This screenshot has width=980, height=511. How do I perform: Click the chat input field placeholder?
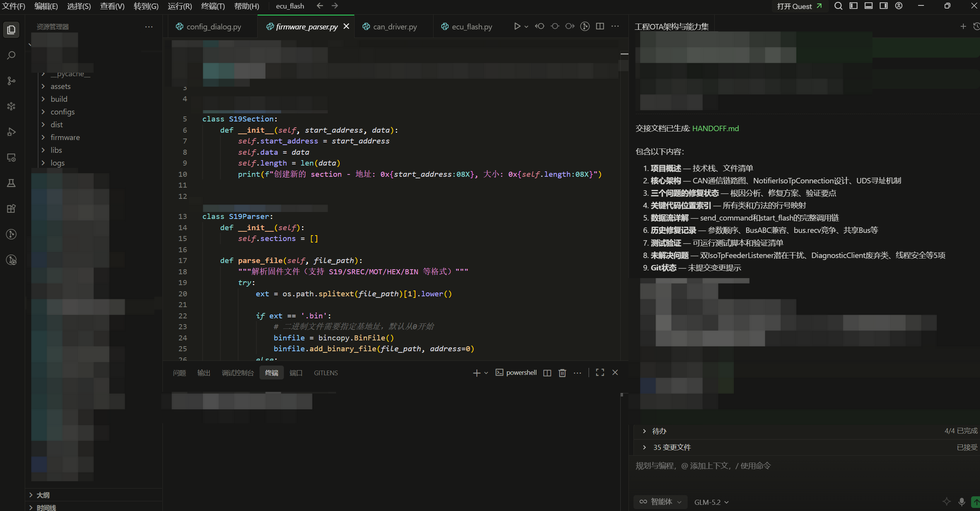click(703, 466)
